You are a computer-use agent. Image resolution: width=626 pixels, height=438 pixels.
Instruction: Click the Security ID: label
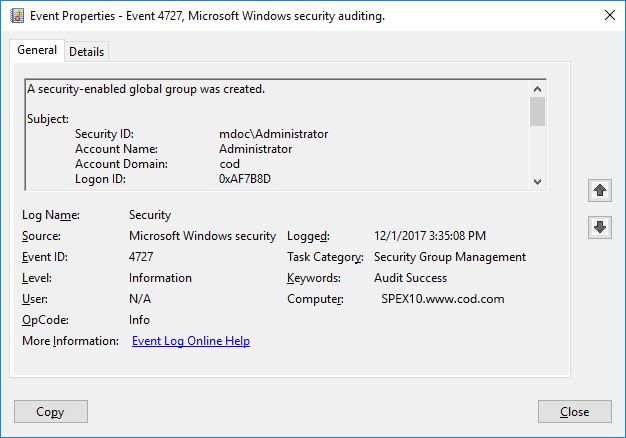pyautogui.click(x=104, y=134)
